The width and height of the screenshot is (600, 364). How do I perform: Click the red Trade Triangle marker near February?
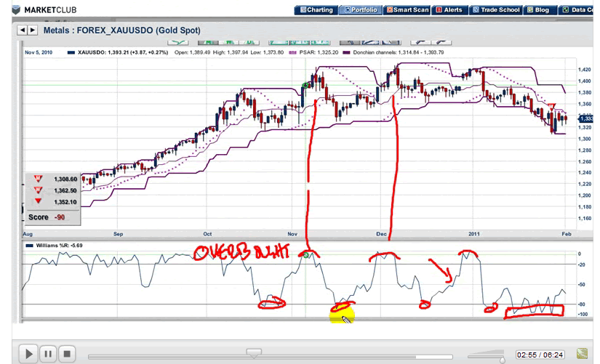coord(551,106)
